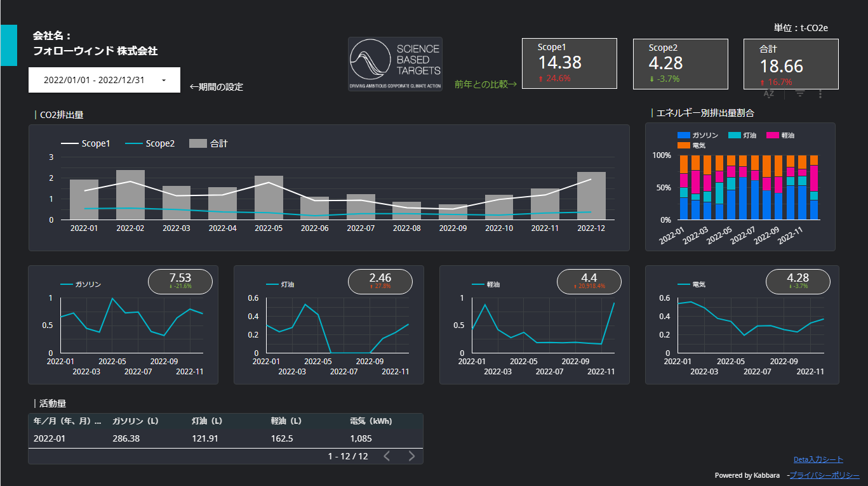
Task: Open the プライバシーポリシー link
Action: [824, 475]
